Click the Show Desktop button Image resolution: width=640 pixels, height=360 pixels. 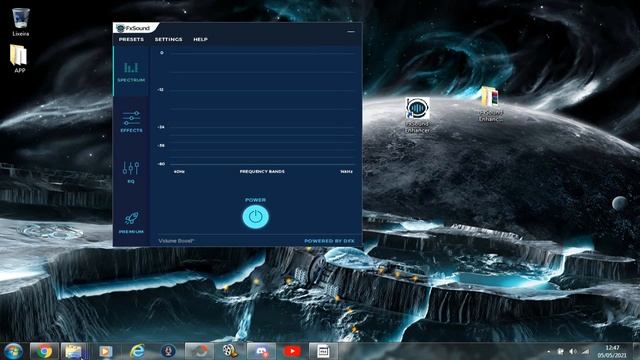click(636, 351)
